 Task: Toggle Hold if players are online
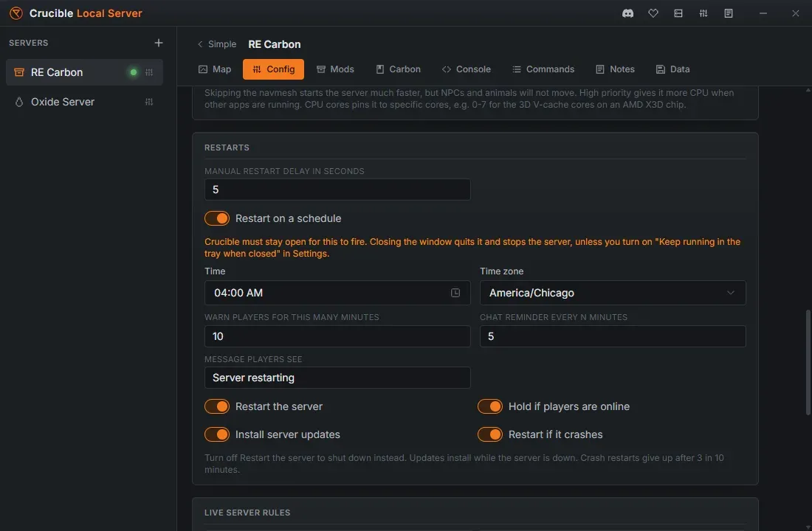pos(490,407)
